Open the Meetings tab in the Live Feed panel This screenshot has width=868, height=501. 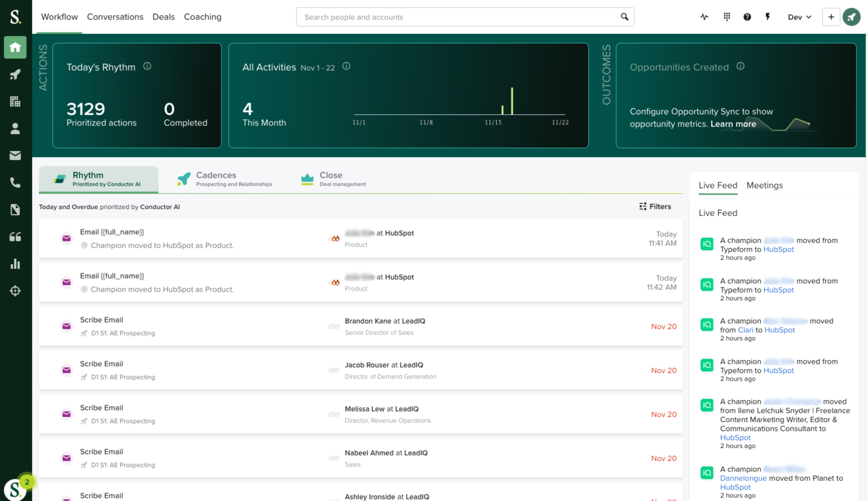tap(764, 185)
